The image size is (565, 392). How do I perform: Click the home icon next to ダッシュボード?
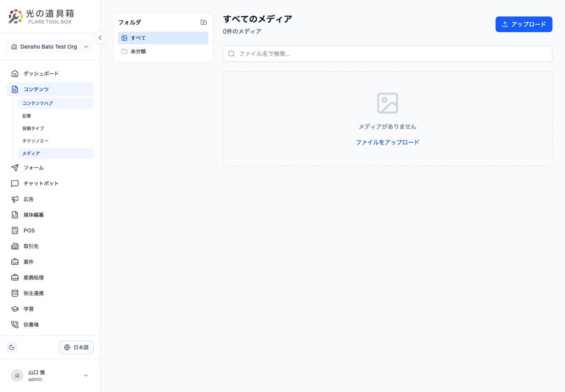coord(15,74)
